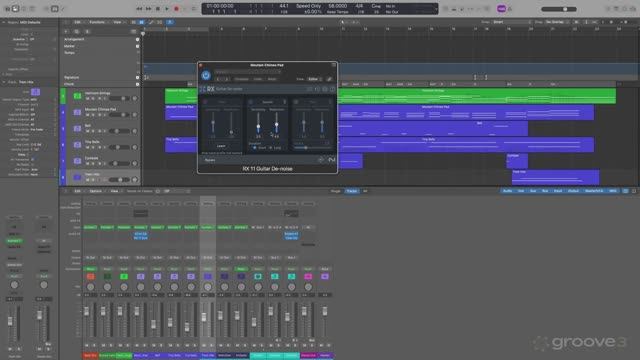The image size is (640, 360).
Task: Toggle the center module power in RX
Action: point(251,102)
